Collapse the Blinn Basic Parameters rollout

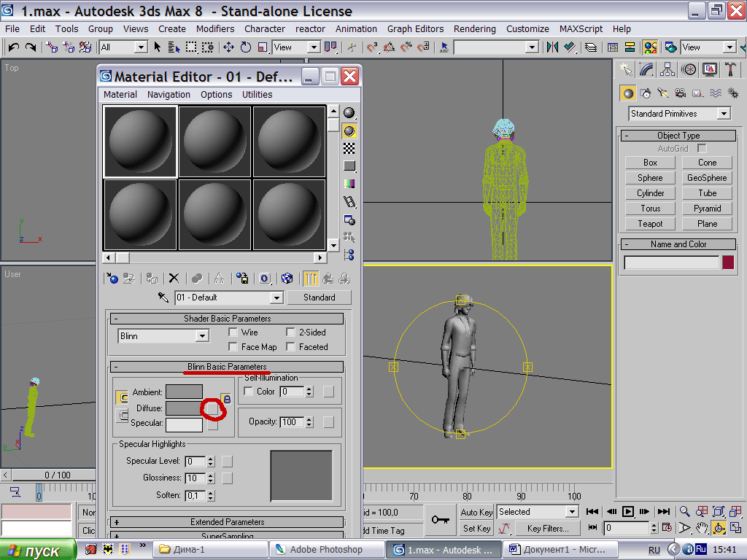coord(227,367)
